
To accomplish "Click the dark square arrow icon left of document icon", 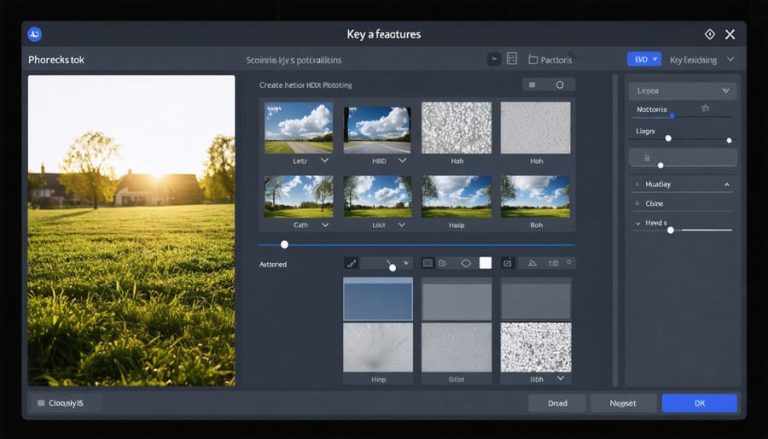I will click(494, 59).
